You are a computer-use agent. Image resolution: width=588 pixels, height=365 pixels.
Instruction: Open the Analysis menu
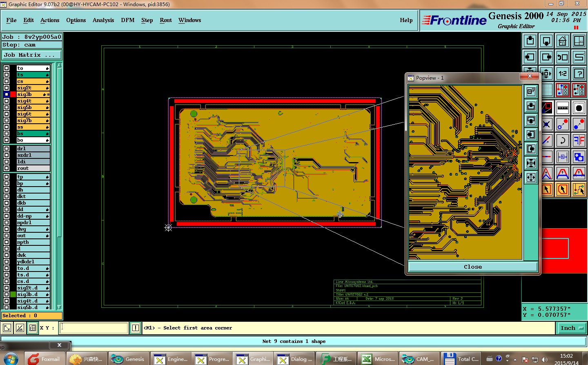pos(103,20)
